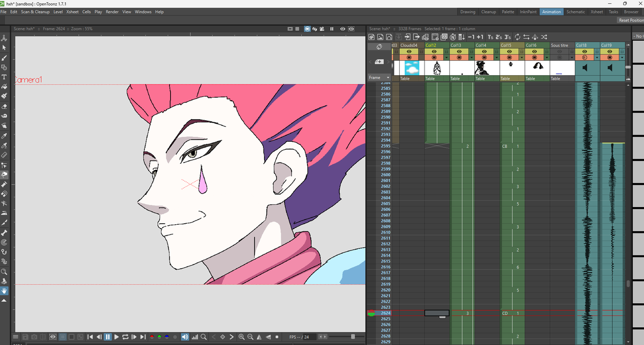644x345 pixels.
Task: Click the locator magnifier icon
Action: tap(204, 337)
